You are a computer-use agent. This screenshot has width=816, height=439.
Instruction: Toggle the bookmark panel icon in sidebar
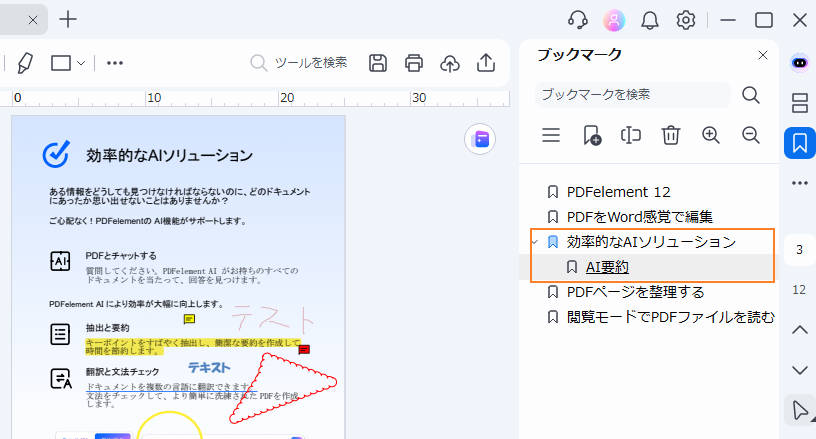coord(800,143)
